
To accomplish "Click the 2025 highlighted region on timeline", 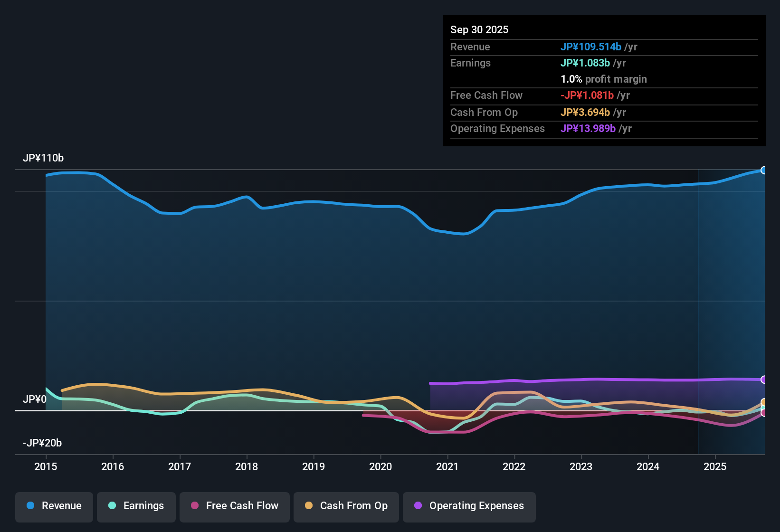I will pyautogui.click(x=732, y=309).
